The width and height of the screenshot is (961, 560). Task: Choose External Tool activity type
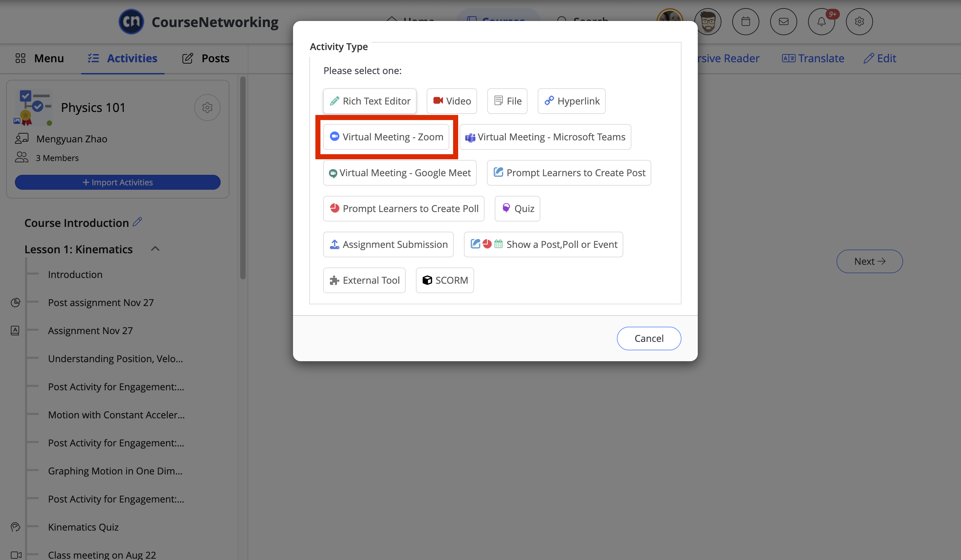click(364, 280)
